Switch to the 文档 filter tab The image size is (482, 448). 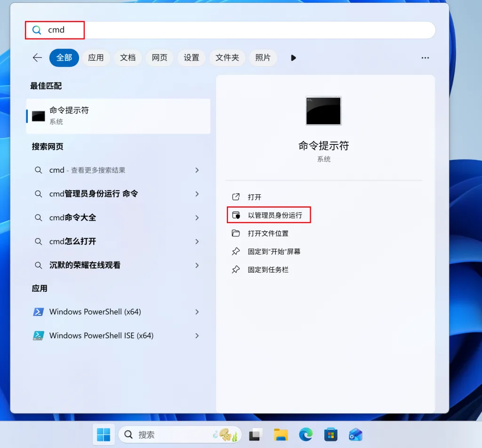(x=128, y=57)
